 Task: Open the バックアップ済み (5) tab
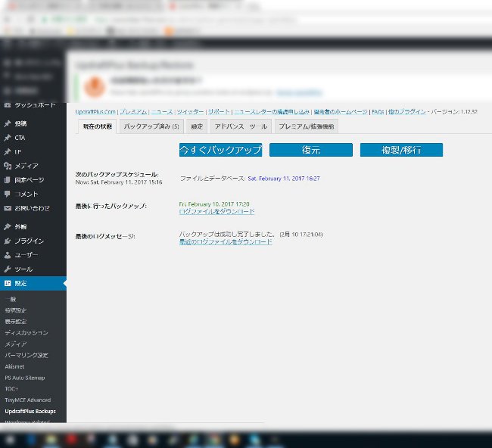pyautogui.click(x=151, y=126)
